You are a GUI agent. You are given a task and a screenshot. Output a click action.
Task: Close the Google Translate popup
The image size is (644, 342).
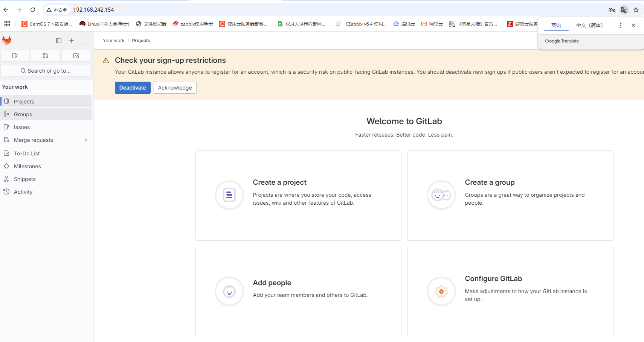(x=633, y=25)
